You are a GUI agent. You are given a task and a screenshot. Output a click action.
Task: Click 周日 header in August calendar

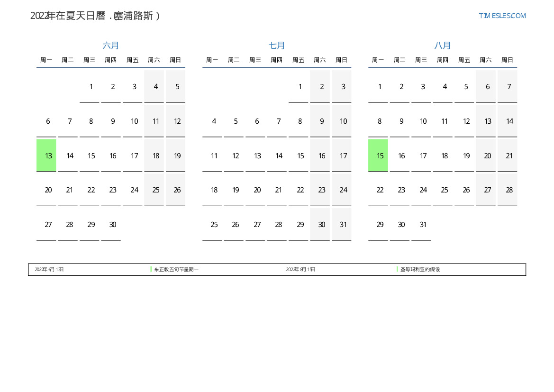coord(507,60)
